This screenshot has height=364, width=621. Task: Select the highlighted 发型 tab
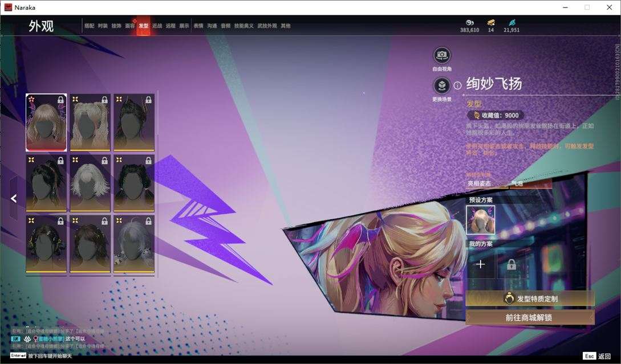point(143,26)
